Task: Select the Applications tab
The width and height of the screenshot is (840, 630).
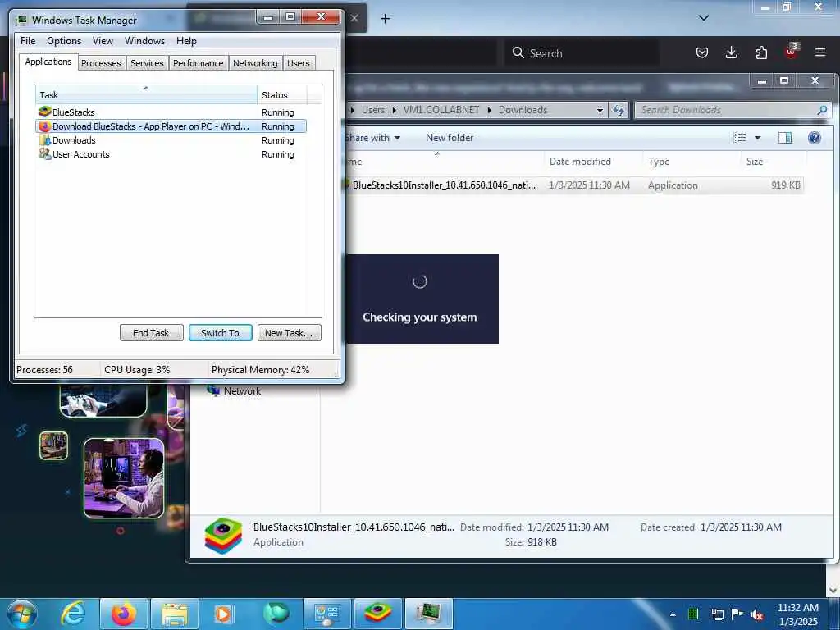Action: 48,62
